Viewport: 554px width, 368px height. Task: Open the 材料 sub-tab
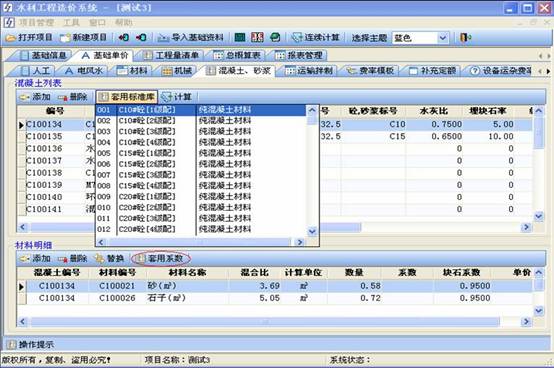point(132,71)
